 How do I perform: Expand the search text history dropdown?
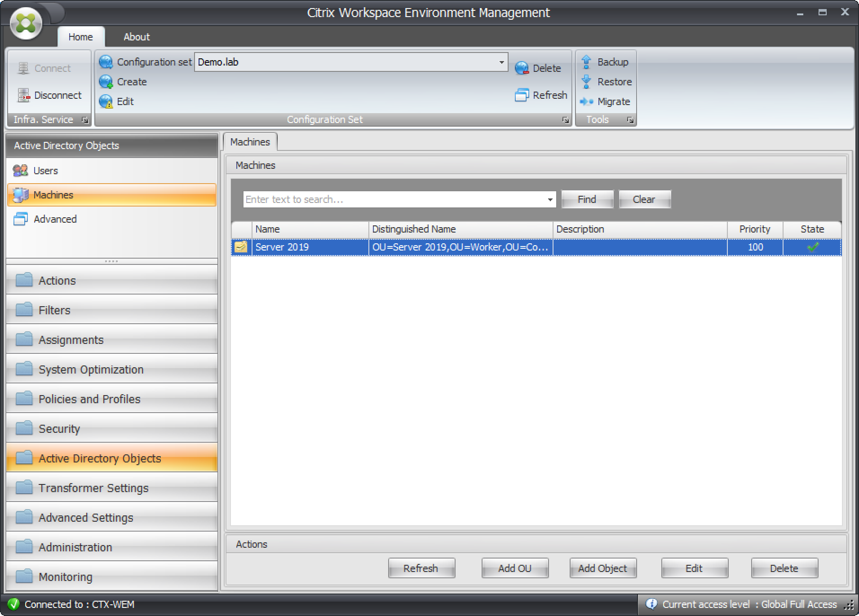[x=550, y=199]
